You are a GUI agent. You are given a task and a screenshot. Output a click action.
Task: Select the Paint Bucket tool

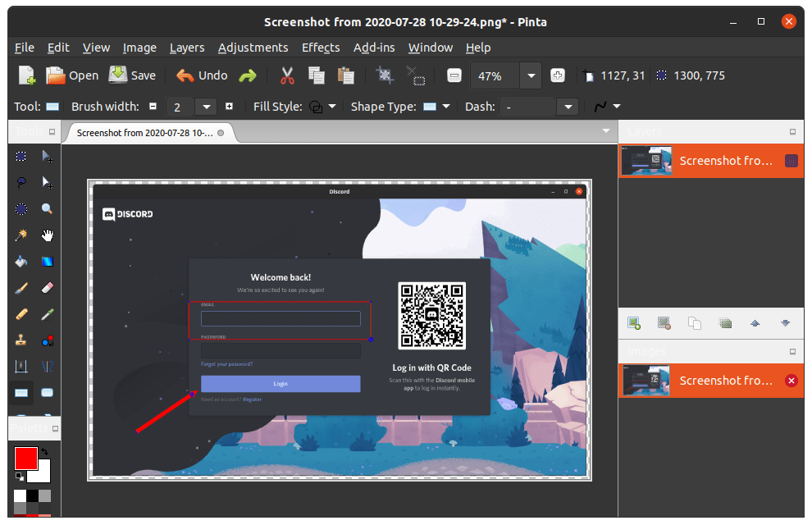pyautogui.click(x=21, y=261)
